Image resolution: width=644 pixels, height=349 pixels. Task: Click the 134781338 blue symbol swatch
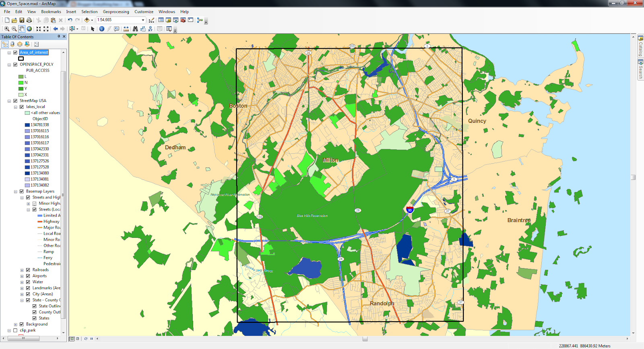click(27, 125)
